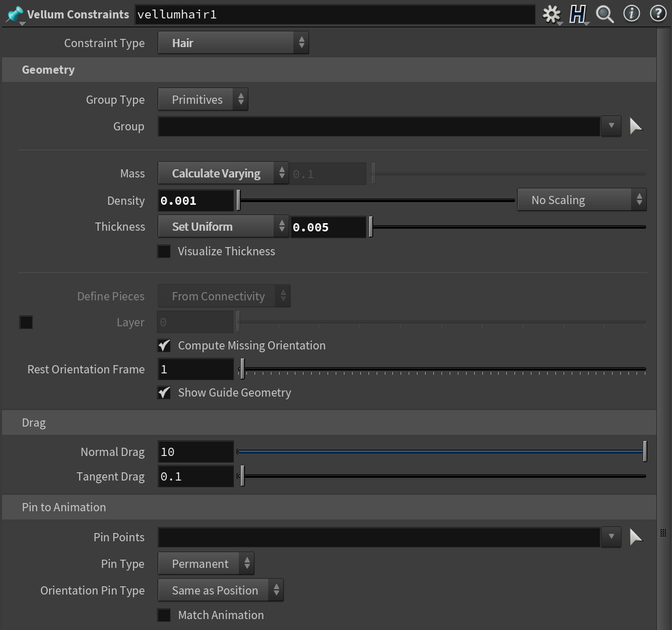Click the Density parameter label
This screenshot has height=630, width=672.
click(x=126, y=201)
